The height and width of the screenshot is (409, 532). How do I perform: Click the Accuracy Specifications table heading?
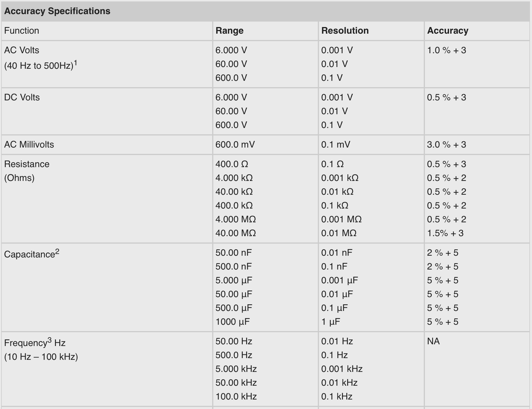click(57, 11)
